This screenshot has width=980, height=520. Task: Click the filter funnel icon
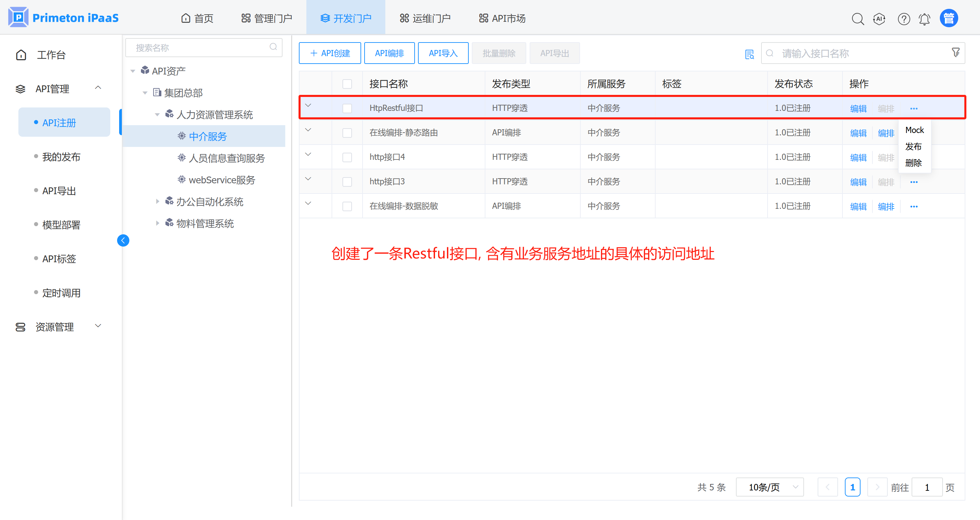click(955, 52)
